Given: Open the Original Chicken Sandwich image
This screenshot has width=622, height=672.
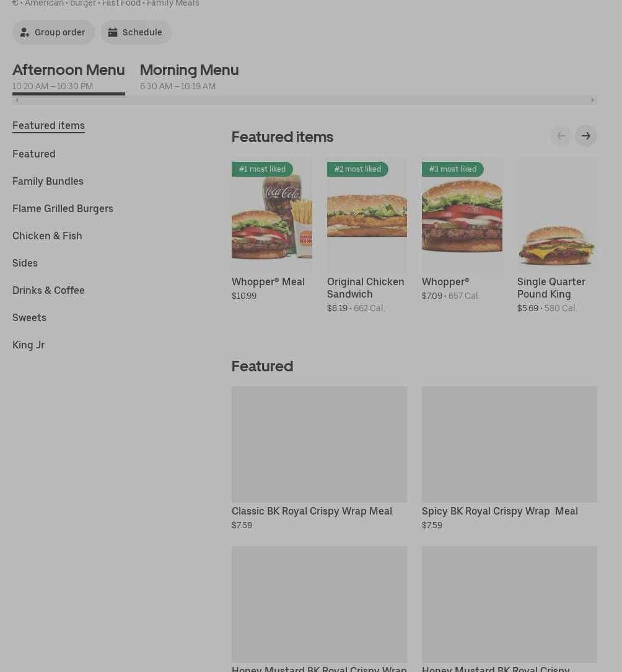Looking at the screenshot, I should point(367,214).
